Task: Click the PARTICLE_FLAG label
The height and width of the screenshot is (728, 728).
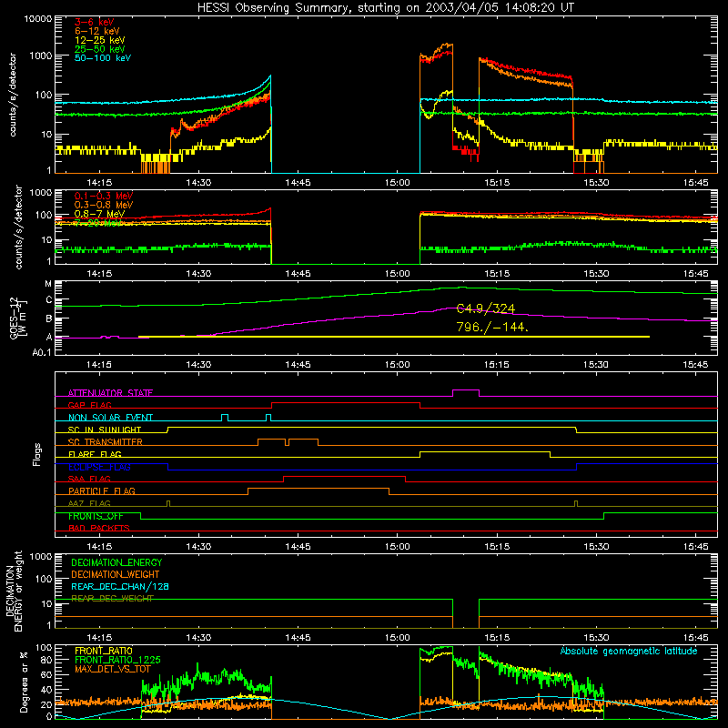Action: click(102, 491)
